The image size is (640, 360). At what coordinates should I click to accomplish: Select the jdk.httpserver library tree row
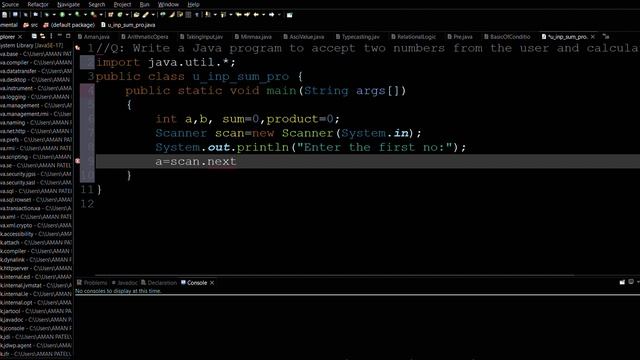[x=36, y=268]
